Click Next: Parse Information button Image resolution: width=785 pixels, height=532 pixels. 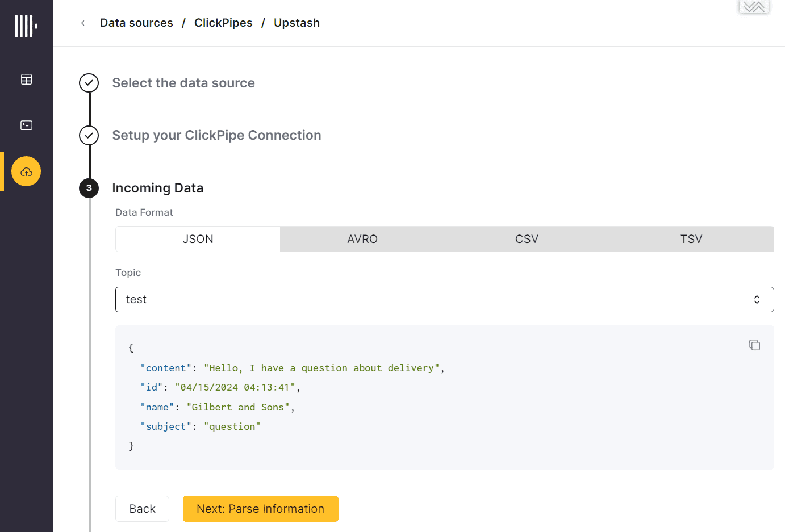(x=261, y=509)
